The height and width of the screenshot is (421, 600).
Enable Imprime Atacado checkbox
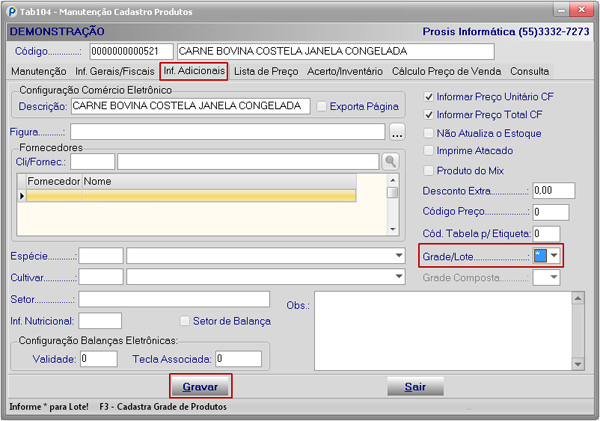[429, 150]
